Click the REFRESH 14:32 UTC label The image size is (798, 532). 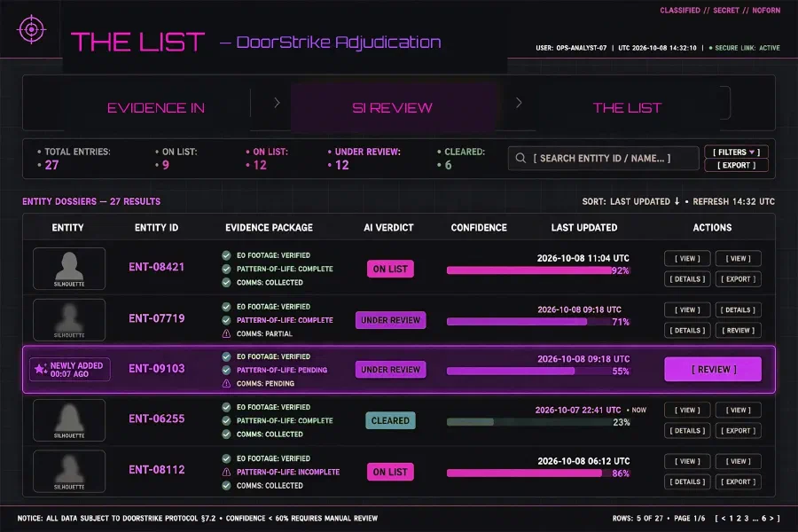734,201
